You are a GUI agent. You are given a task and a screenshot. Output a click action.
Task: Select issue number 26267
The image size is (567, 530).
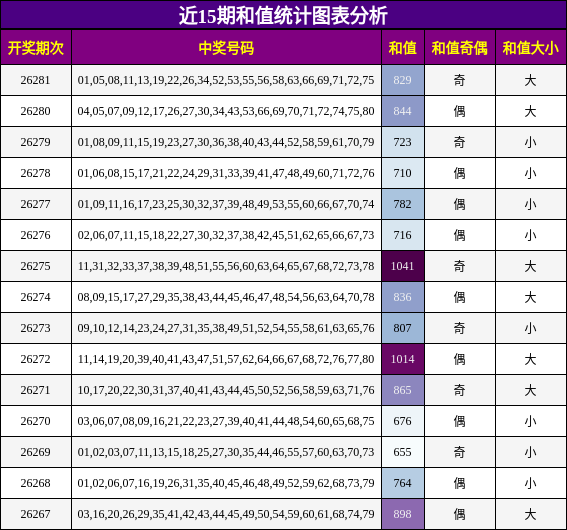pyautogui.click(x=35, y=514)
